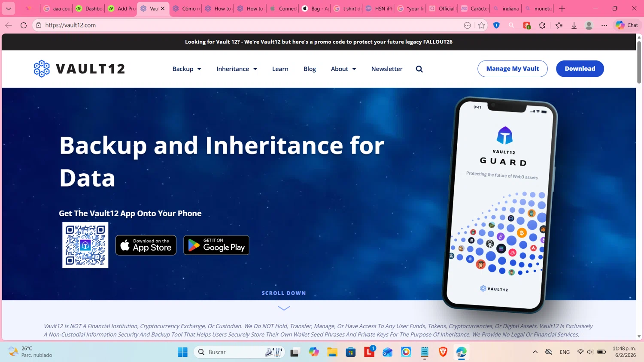Switch to the 'Cómo re' tab

(x=186, y=9)
